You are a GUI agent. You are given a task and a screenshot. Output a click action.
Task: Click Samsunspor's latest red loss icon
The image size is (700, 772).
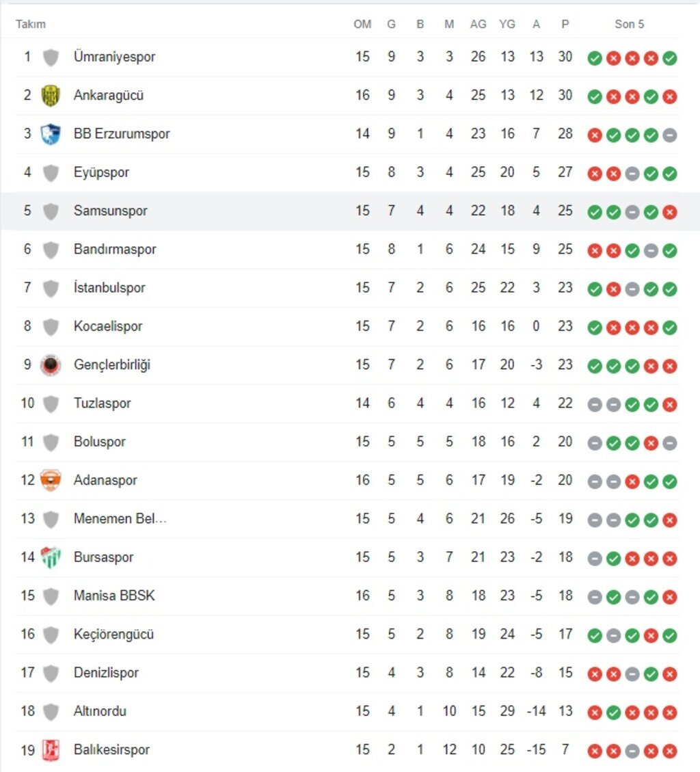coord(670,212)
